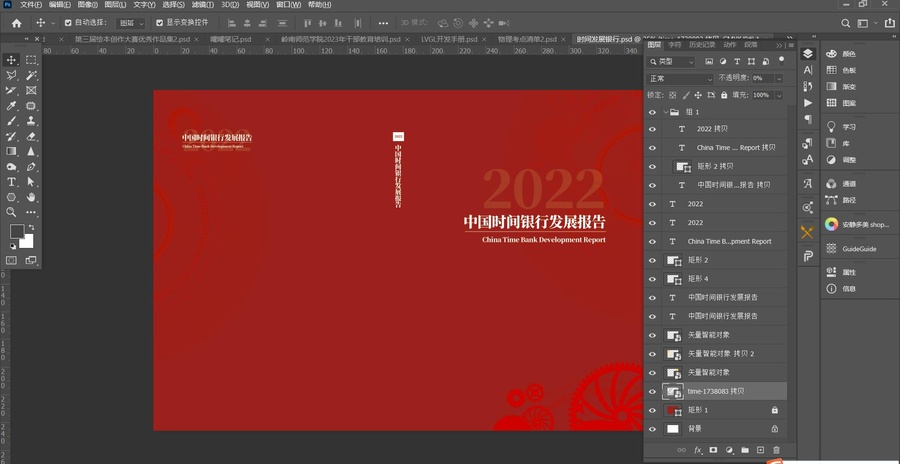Open the 通道 panel

[848, 184]
